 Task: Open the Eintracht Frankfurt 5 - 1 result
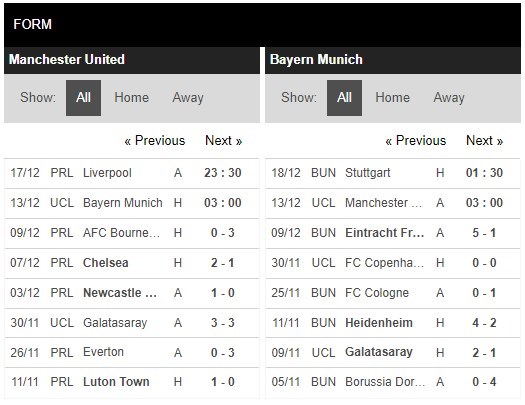(x=393, y=233)
